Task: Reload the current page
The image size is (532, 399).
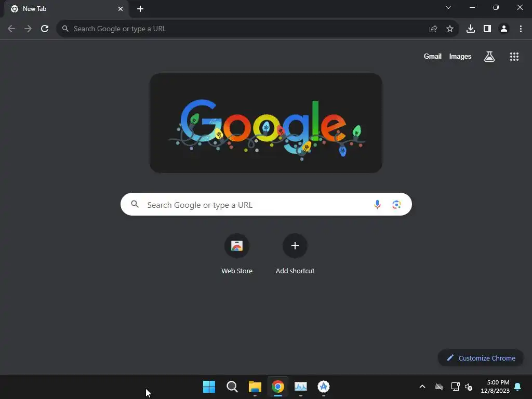Action: (45, 29)
